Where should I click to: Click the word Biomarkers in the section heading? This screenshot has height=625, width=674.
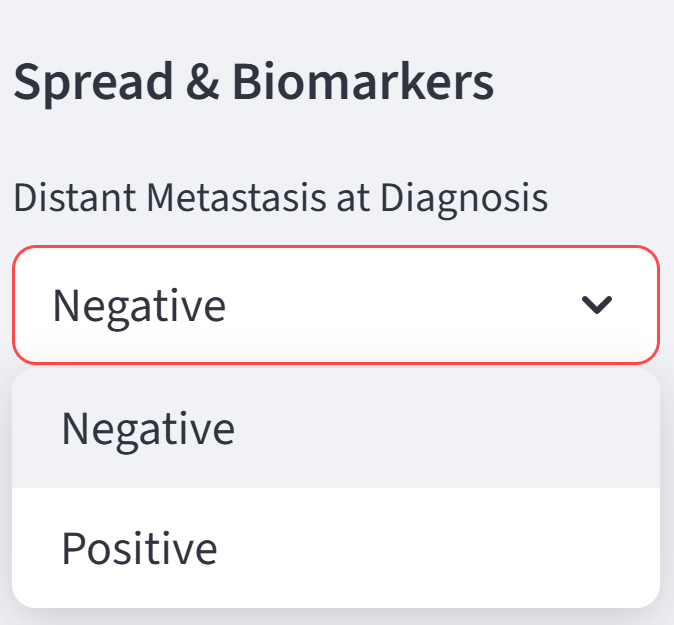(x=363, y=84)
